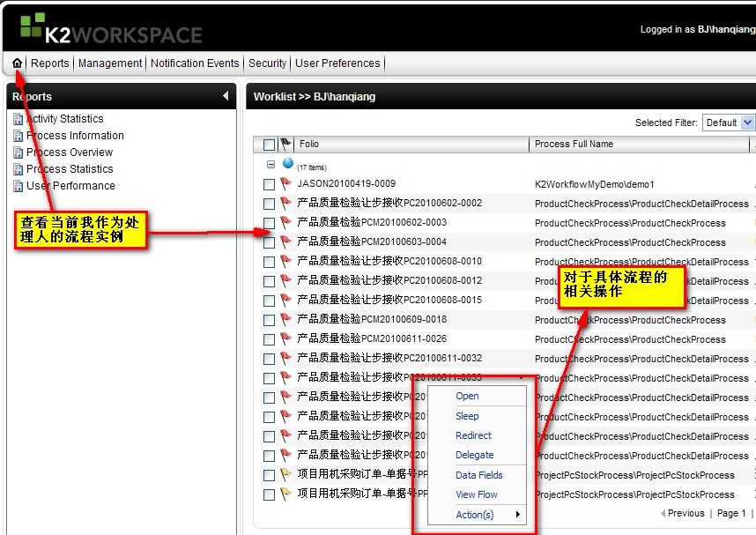Click red flag for JASON20100419-0009
The image size is (756, 535).
click(285, 183)
